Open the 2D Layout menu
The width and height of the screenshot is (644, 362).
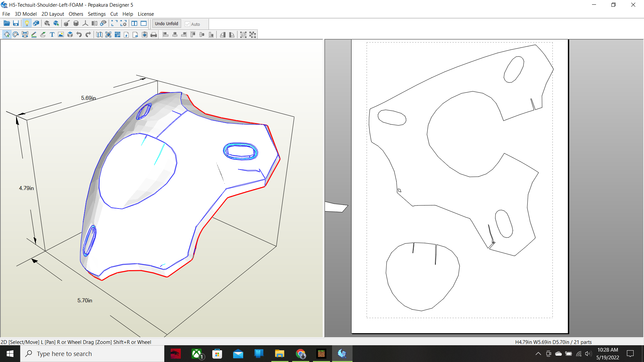click(x=53, y=14)
